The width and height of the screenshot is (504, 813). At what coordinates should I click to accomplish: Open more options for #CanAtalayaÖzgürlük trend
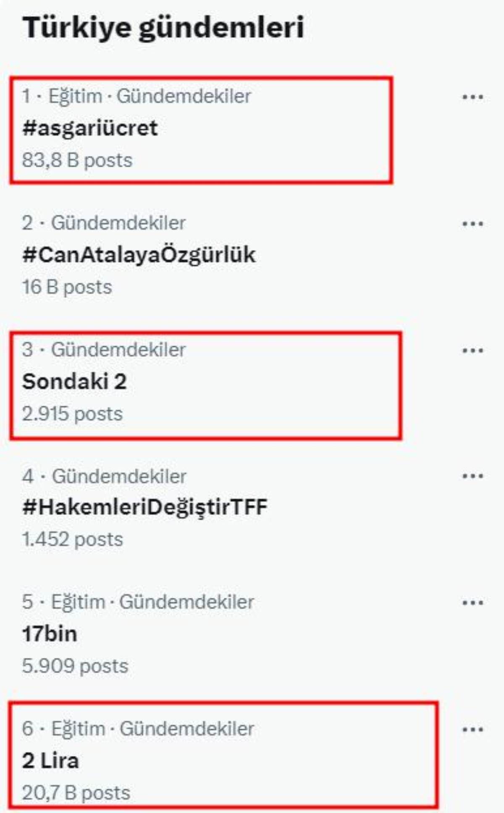pyautogui.click(x=472, y=224)
